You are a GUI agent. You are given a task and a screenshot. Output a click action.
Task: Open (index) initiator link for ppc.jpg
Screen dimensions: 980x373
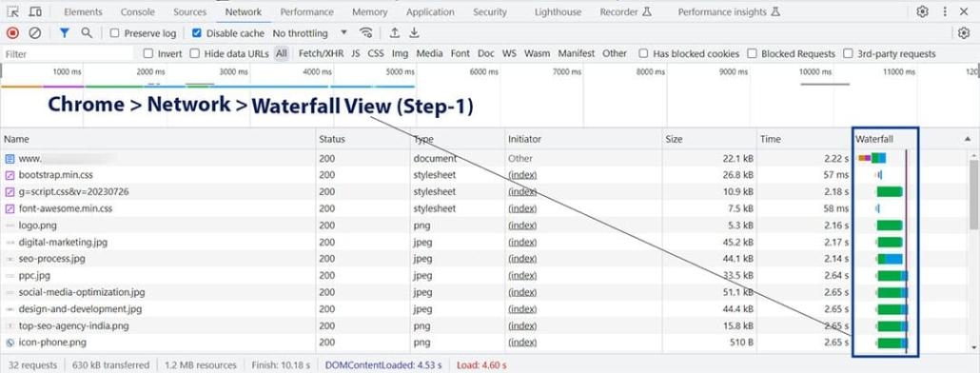(522, 276)
